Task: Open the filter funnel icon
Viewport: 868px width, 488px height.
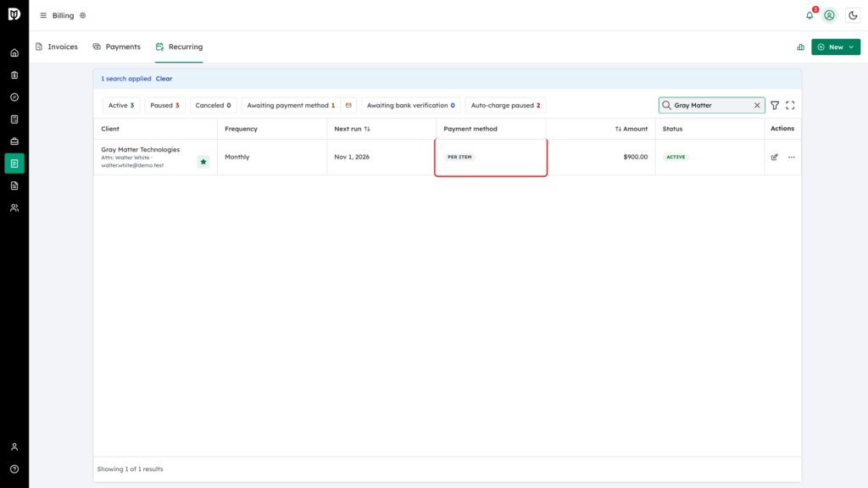Action: pyautogui.click(x=775, y=105)
